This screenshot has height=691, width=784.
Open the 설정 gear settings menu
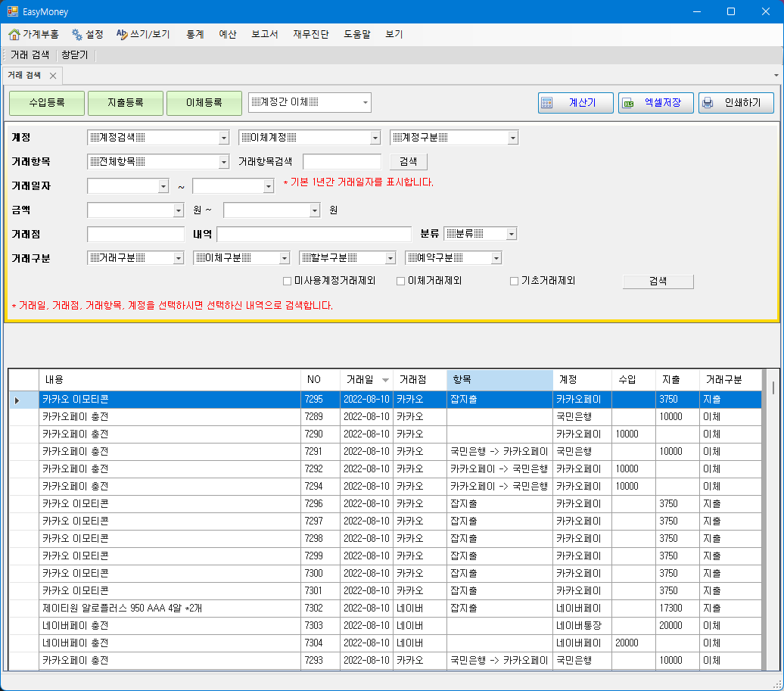(x=87, y=34)
